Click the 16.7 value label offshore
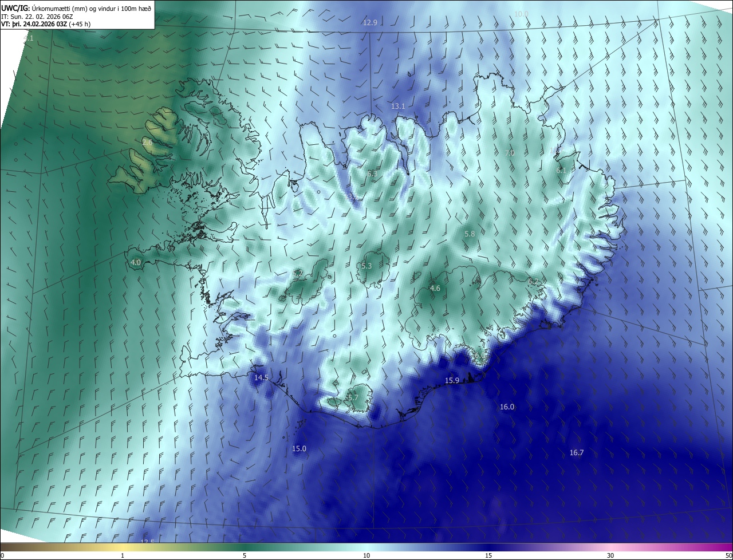Screen dimensions: 733x560 click(577, 453)
